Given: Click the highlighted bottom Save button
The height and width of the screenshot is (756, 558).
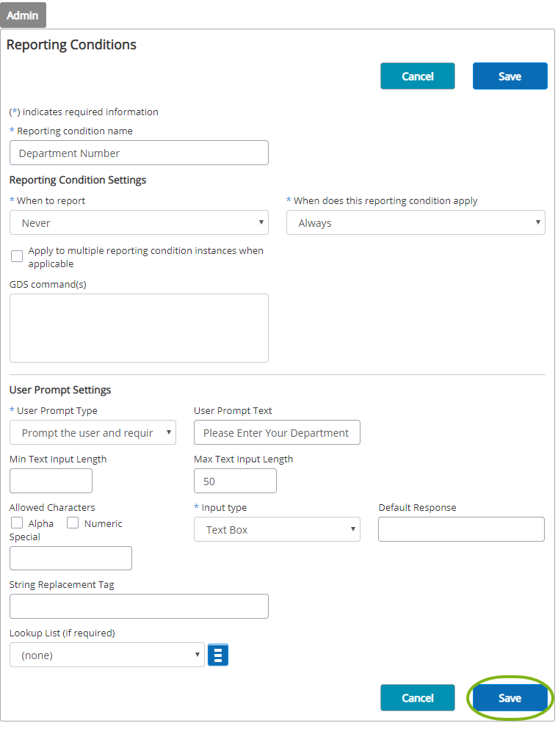Looking at the screenshot, I should point(510,698).
